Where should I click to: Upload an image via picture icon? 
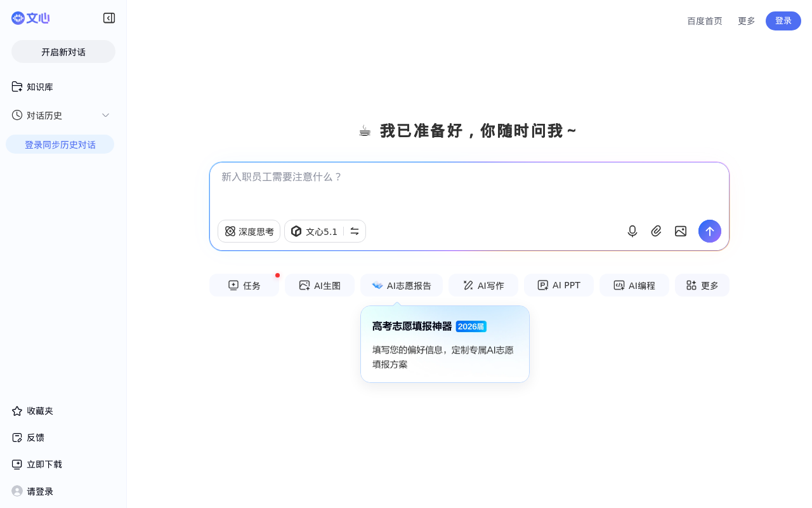681,231
